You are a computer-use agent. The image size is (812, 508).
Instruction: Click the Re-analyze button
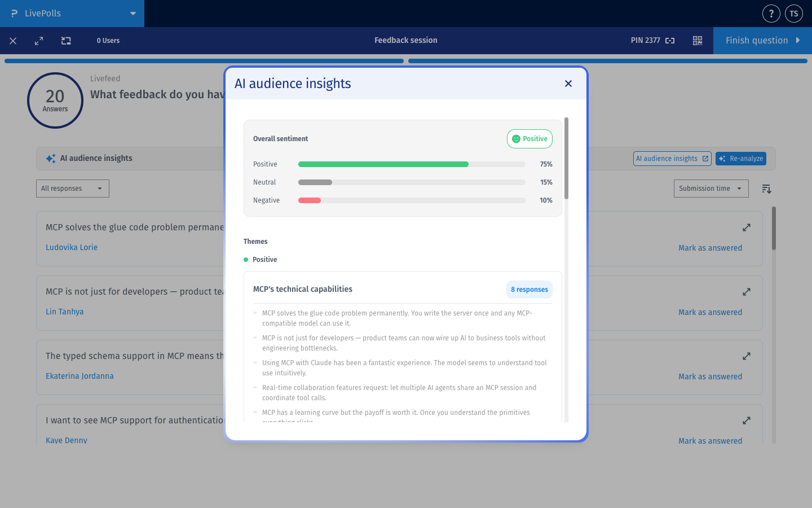tap(740, 159)
